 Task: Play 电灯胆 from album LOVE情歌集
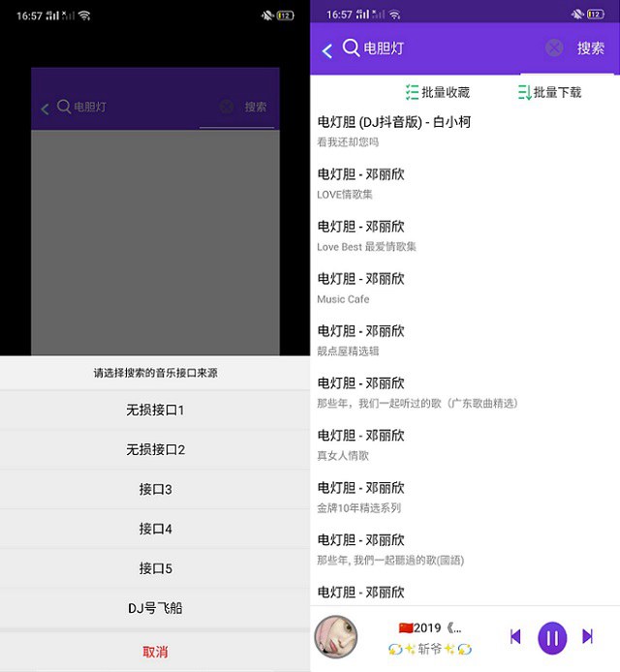[465, 183]
